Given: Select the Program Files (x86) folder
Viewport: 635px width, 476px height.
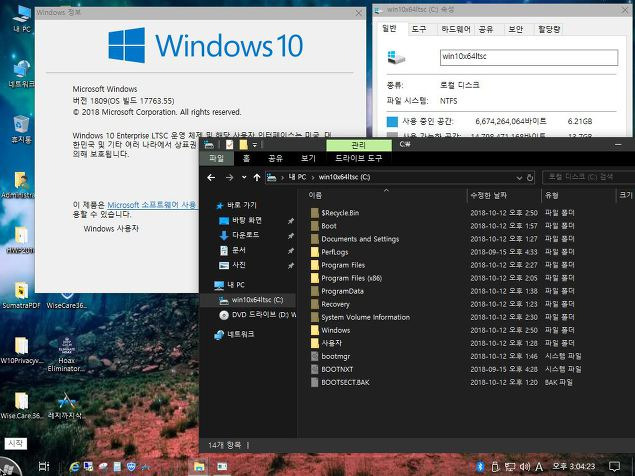Looking at the screenshot, I should (x=352, y=278).
